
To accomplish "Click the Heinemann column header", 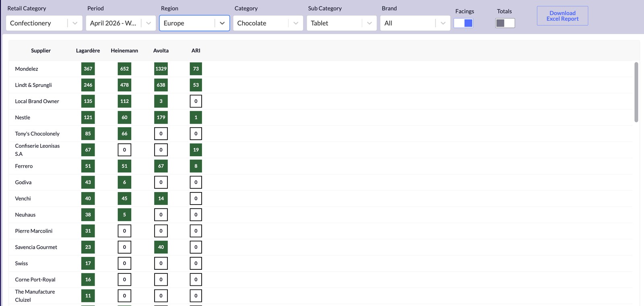I will [124, 51].
